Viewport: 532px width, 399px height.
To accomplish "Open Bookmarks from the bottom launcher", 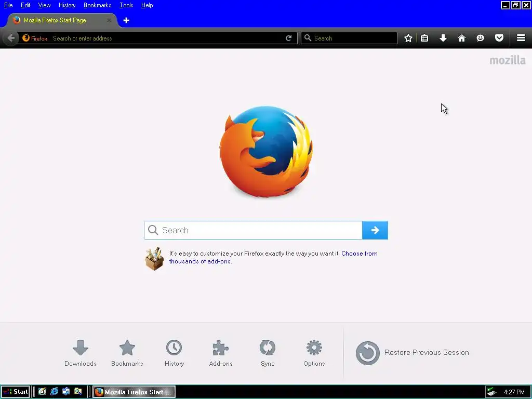I will [x=127, y=353].
